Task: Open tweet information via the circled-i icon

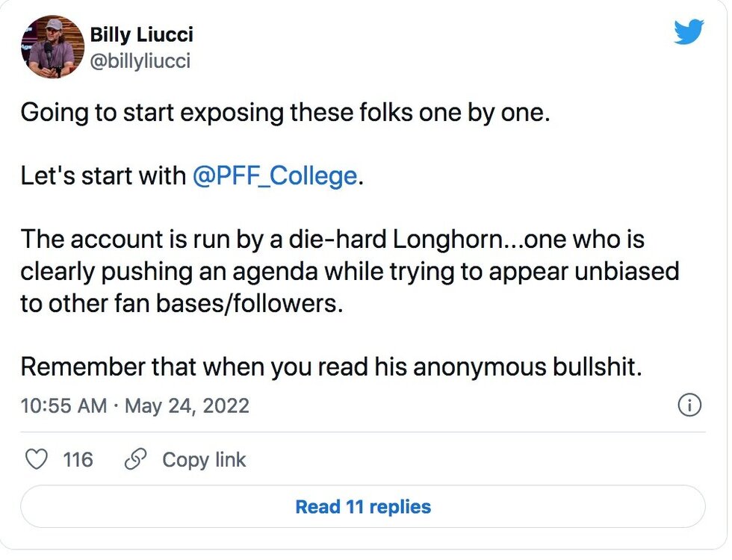Action: point(690,405)
